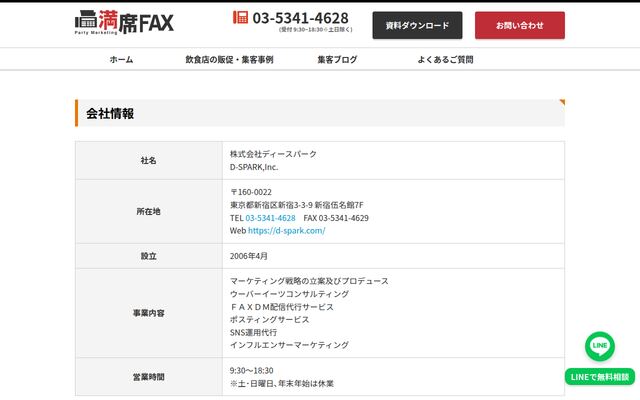Click the 満席FAX logo
The image size is (640, 400).
click(124, 22)
